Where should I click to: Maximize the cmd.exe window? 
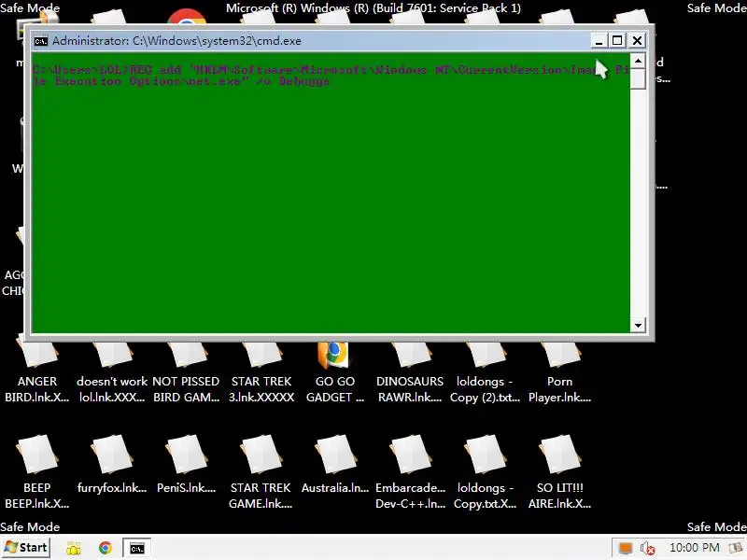617,40
